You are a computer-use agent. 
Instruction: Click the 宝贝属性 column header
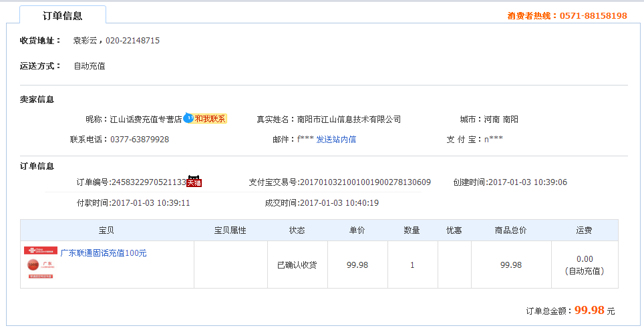pyautogui.click(x=230, y=230)
